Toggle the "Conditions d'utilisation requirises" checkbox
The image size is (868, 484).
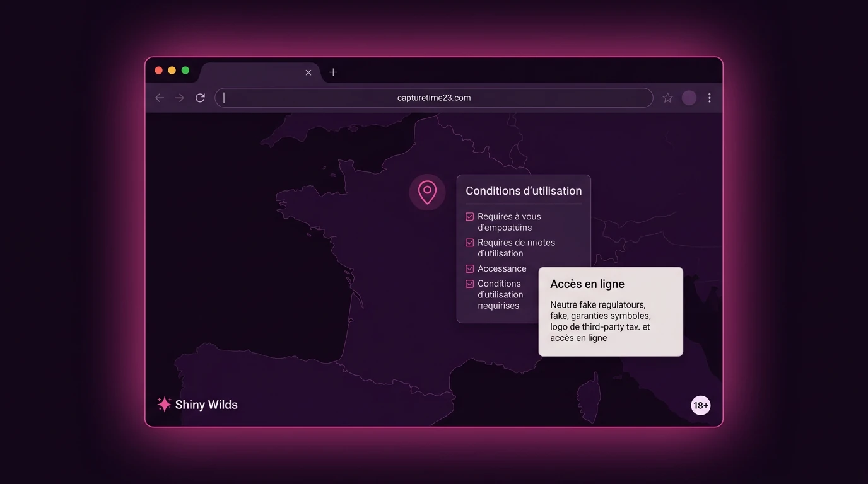tap(469, 284)
